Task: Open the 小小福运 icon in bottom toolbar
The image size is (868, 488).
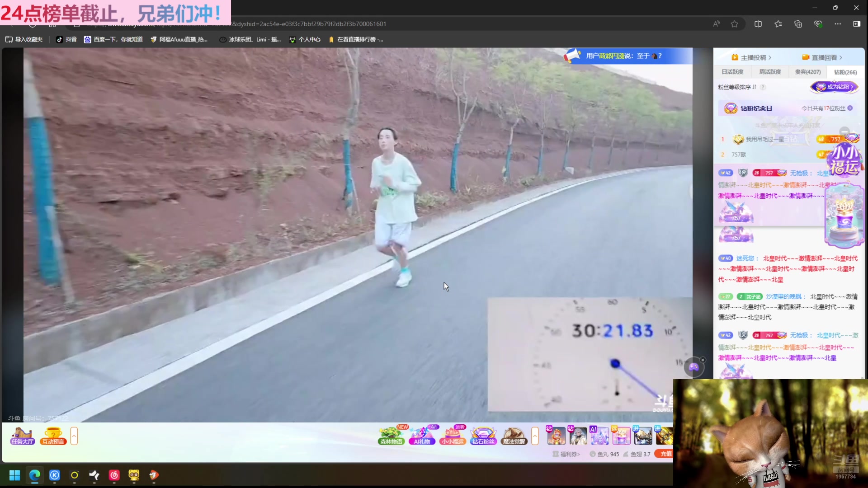Action: click(x=453, y=436)
